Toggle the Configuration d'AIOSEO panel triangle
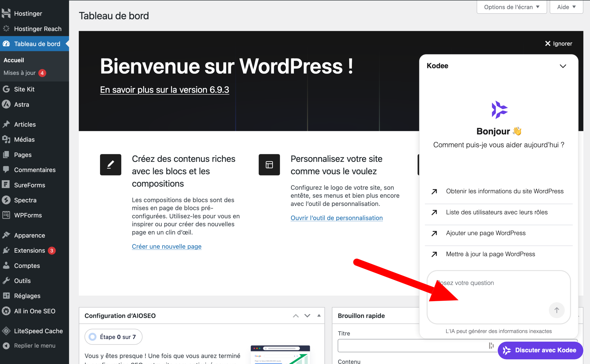590x364 pixels. click(319, 315)
